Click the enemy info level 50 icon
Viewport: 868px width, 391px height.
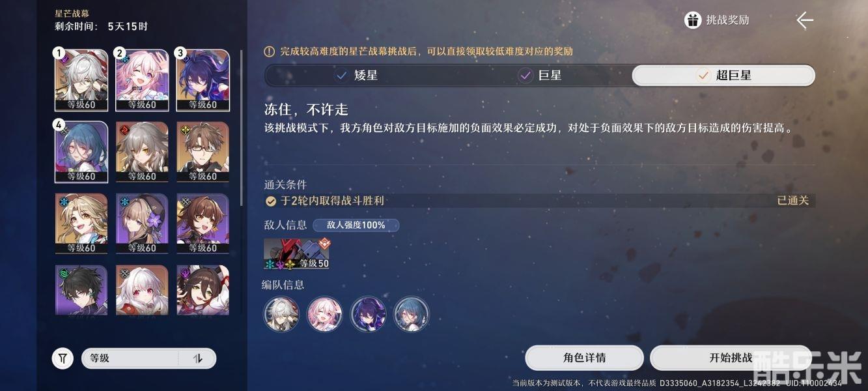297,254
